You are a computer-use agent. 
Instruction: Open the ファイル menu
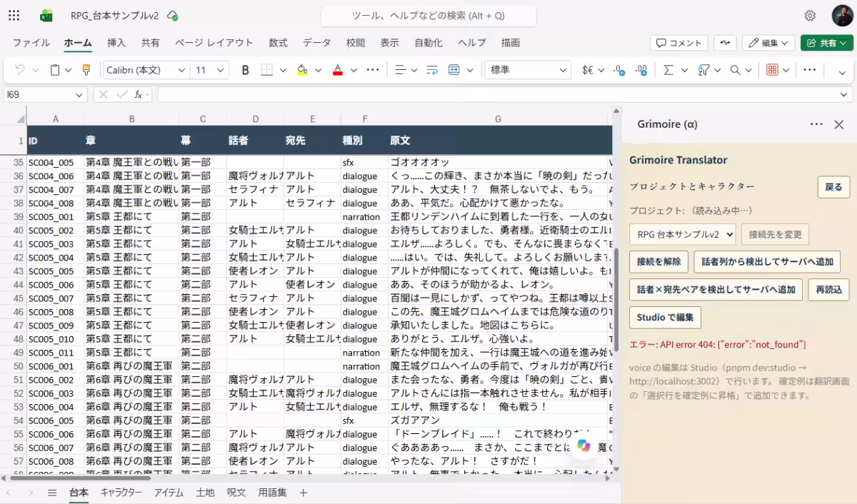coord(31,43)
